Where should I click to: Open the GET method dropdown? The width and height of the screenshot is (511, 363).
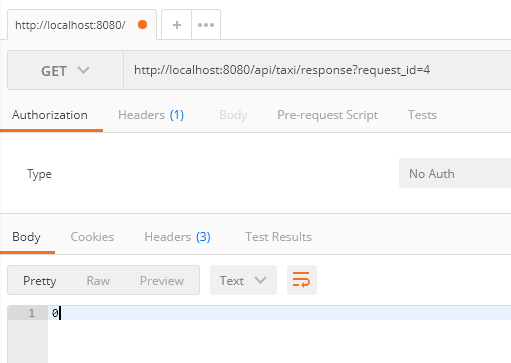[x=65, y=70]
